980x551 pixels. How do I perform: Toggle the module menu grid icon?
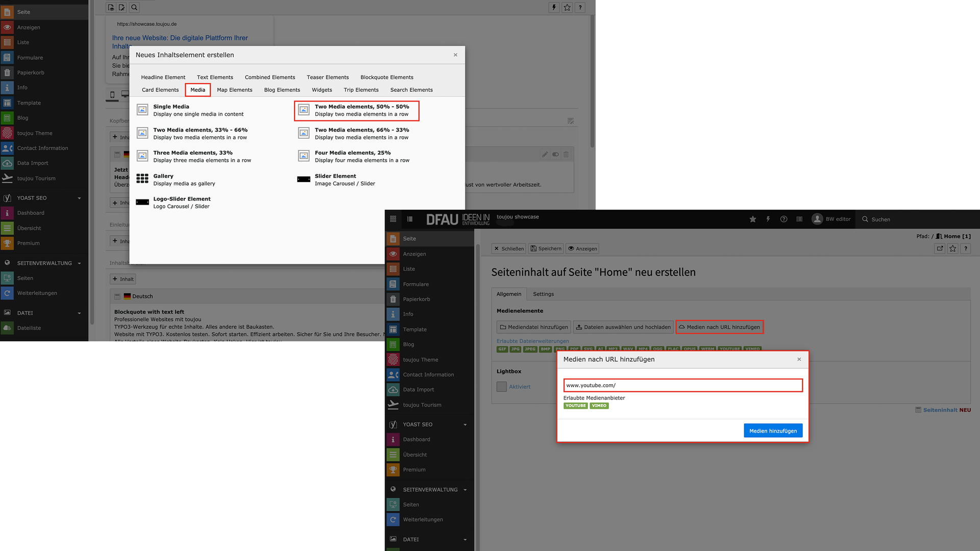(x=393, y=219)
